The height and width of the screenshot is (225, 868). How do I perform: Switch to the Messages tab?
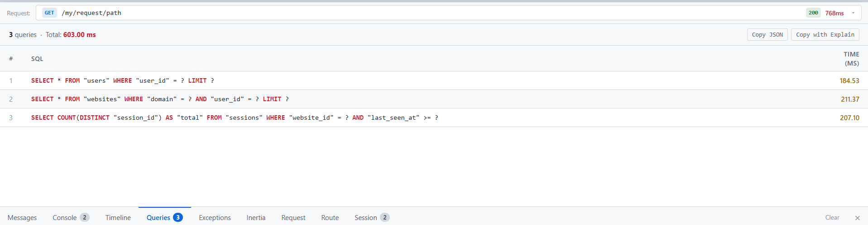click(22, 218)
